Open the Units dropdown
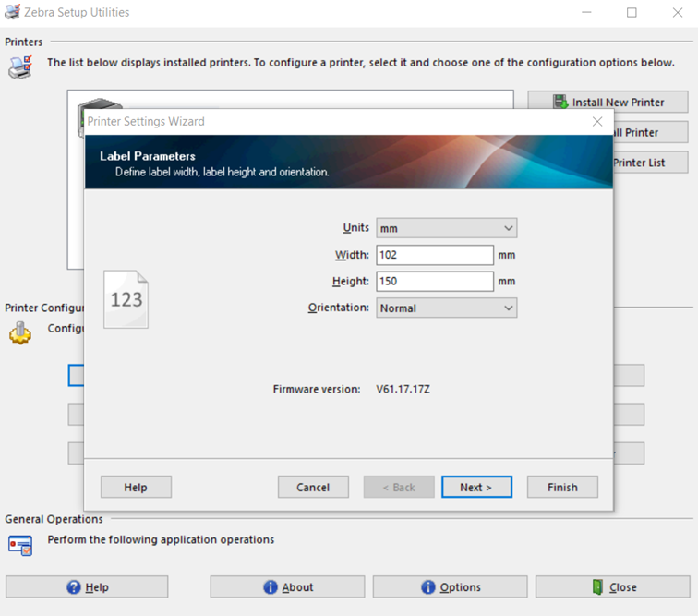This screenshot has height=616, width=698. tap(447, 228)
